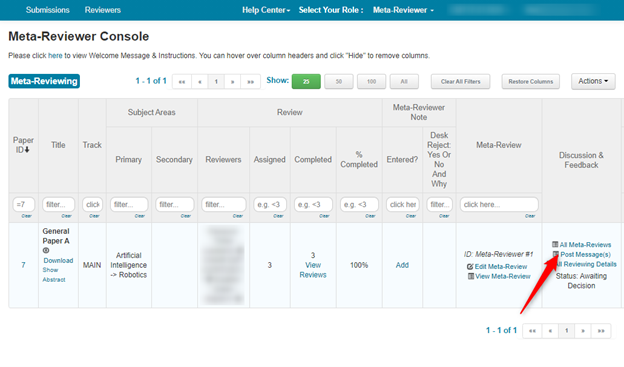Open the Submissions menu item

click(47, 10)
